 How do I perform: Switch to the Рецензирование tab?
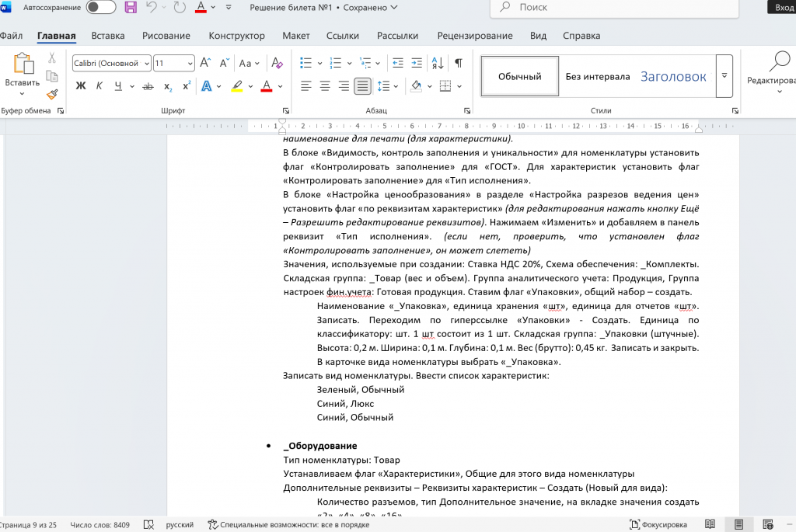474,36
